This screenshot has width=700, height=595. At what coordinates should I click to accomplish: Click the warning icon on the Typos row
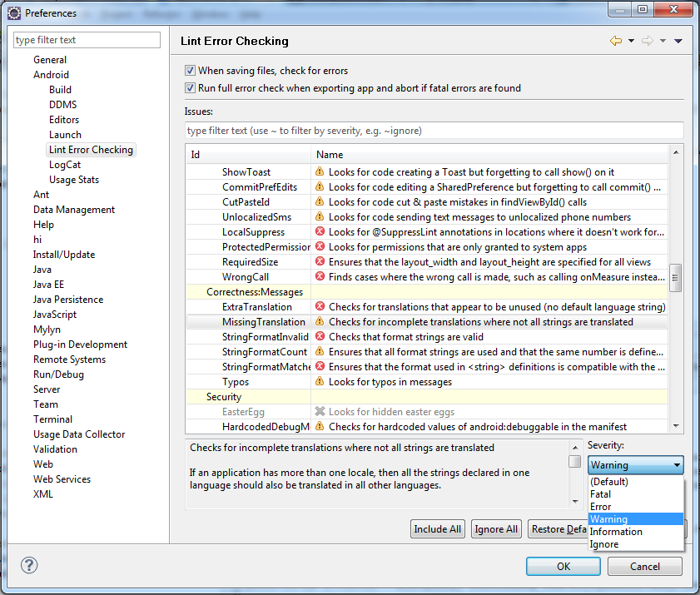pyautogui.click(x=320, y=382)
